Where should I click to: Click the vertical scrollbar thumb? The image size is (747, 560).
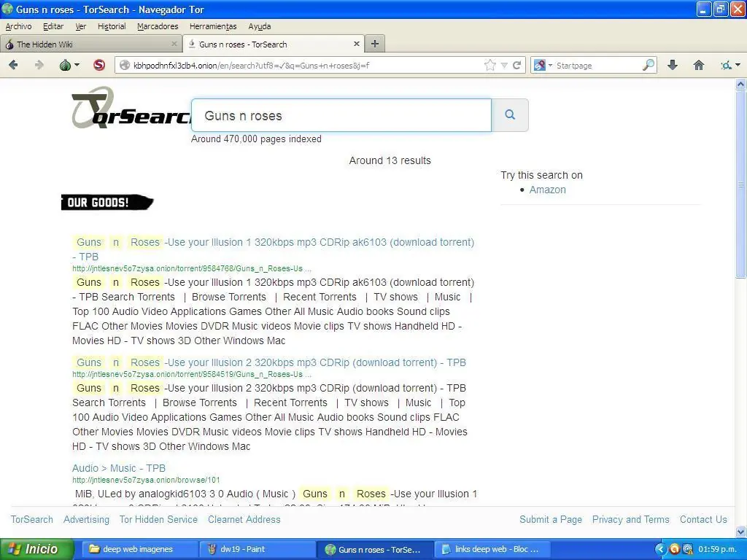click(741, 184)
